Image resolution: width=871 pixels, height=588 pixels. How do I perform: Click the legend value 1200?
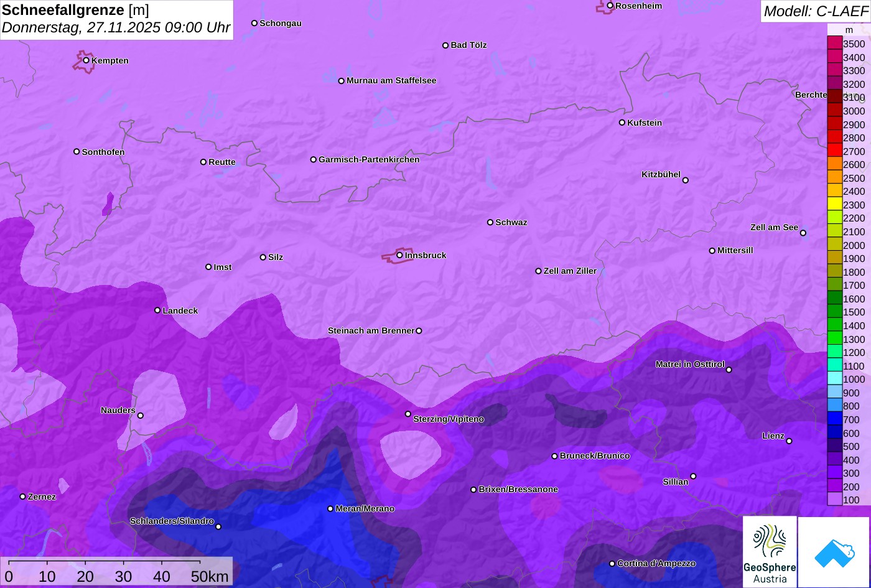click(x=854, y=352)
